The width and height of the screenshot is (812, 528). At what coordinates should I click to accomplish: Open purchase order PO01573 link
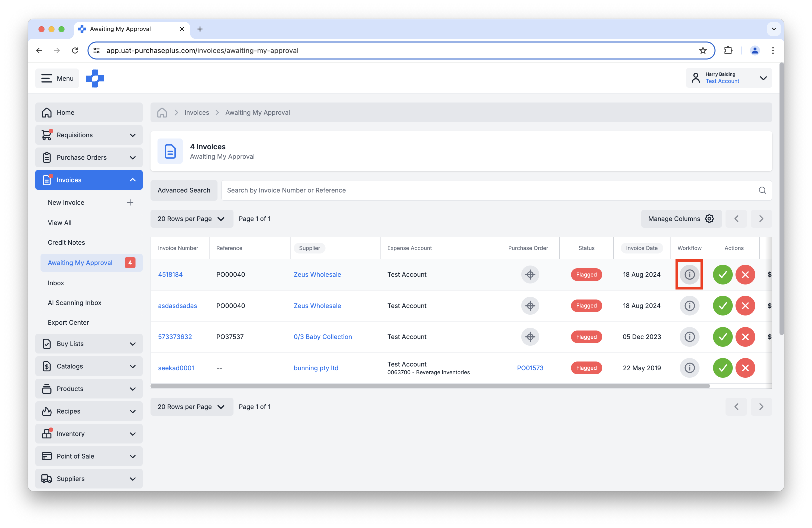[x=530, y=368]
